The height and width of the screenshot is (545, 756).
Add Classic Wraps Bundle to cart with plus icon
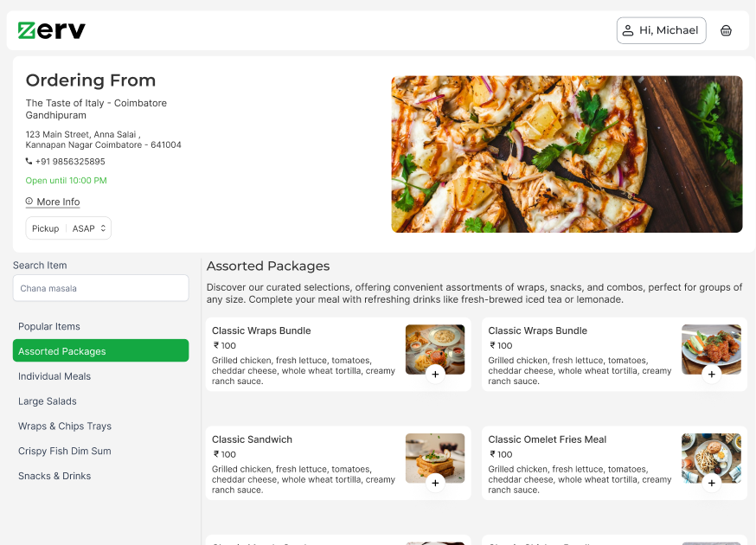(435, 375)
